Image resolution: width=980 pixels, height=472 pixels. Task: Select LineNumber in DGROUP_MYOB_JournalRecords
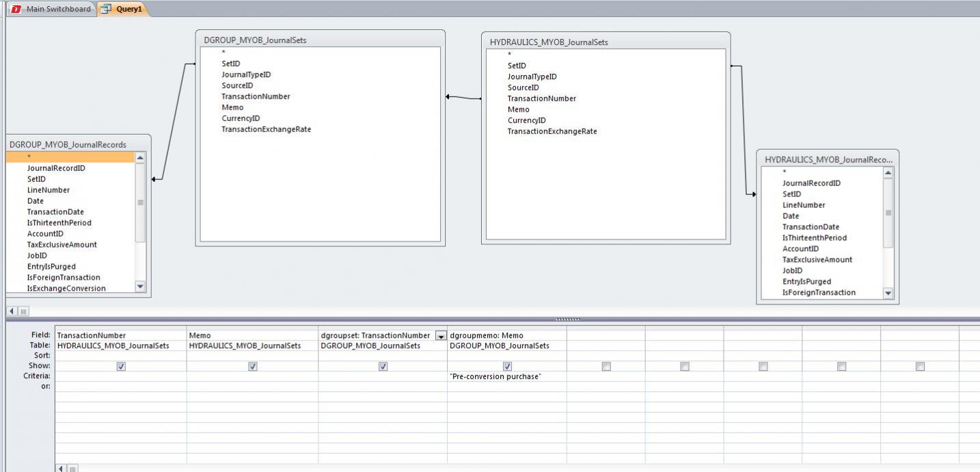point(48,190)
